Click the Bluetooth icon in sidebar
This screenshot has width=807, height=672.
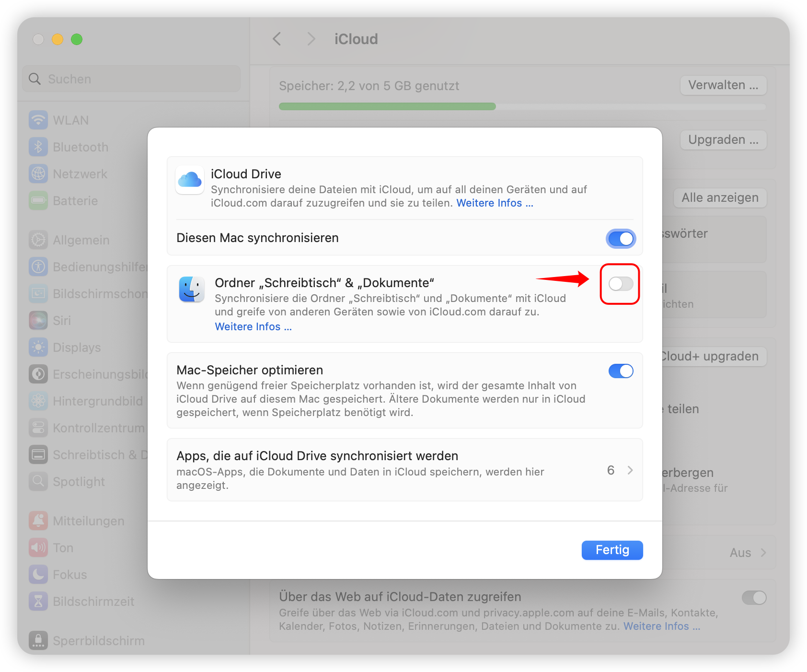tap(38, 147)
